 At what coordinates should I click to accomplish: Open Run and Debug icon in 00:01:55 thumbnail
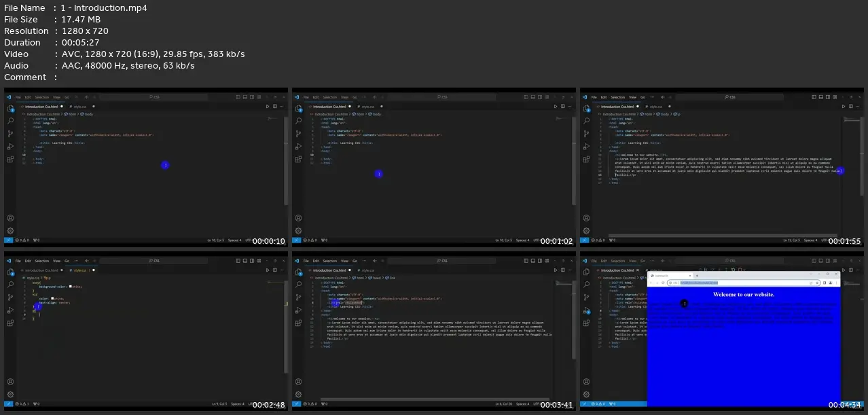(586, 147)
